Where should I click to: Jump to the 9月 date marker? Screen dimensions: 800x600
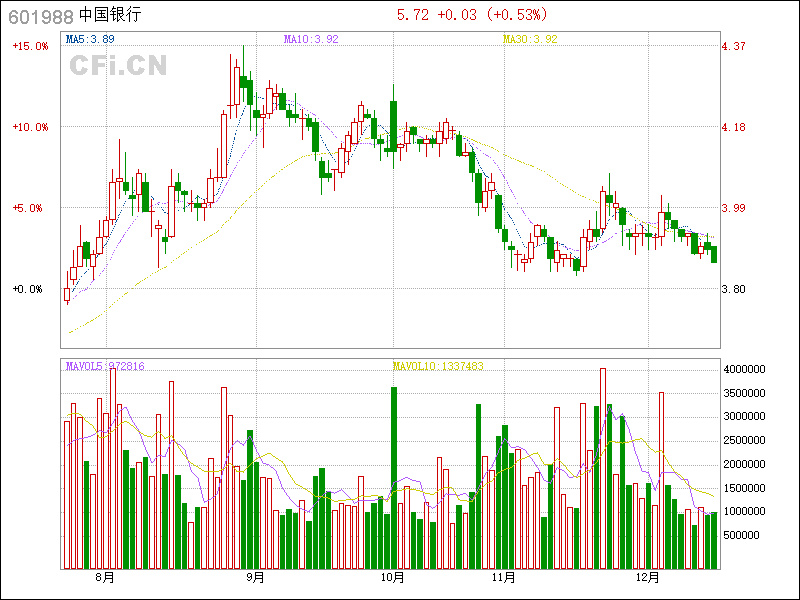click(255, 577)
